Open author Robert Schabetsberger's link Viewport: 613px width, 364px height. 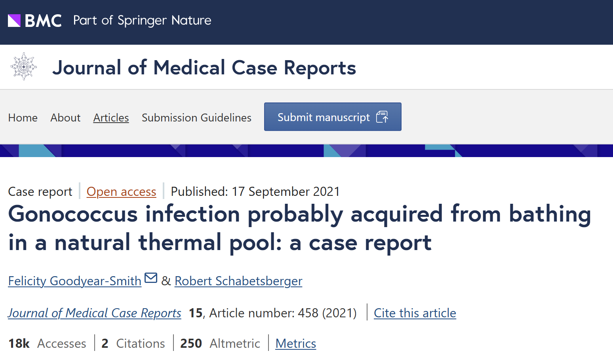(238, 281)
